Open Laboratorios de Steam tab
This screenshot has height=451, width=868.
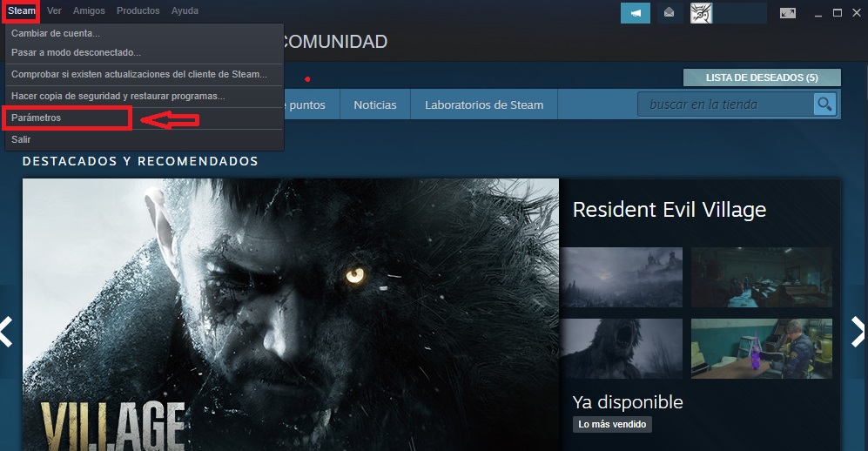pyautogui.click(x=484, y=104)
